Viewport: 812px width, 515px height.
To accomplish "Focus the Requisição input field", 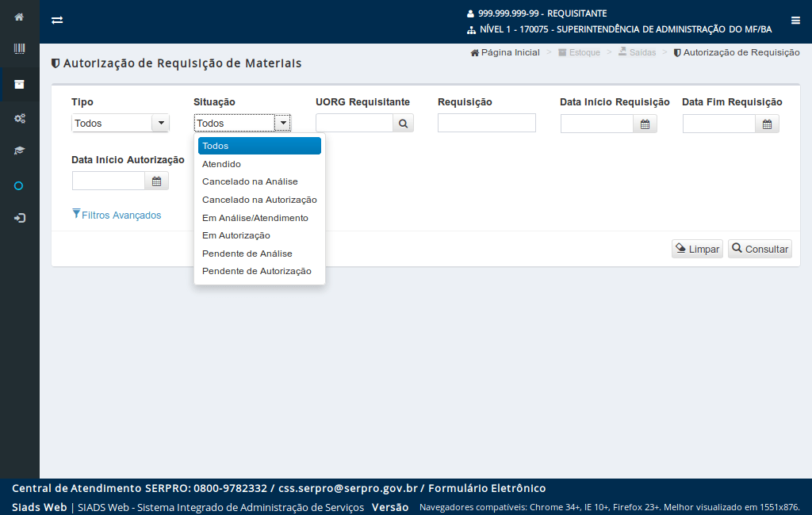I will click(487, 123).
